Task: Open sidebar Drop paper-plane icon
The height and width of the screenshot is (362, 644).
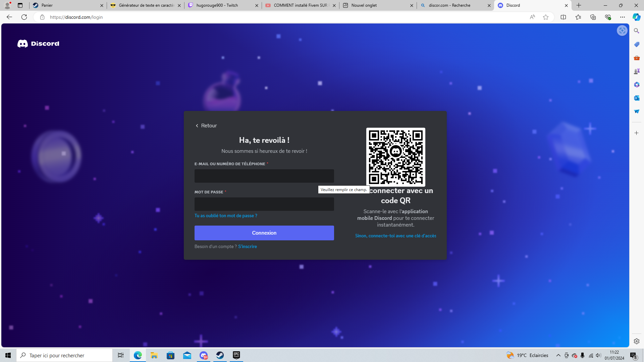Action: pos(637,111)
